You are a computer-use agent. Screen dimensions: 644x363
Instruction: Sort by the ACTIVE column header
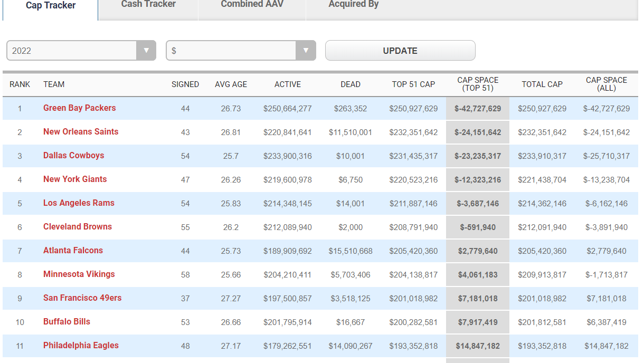pos(288,84)
